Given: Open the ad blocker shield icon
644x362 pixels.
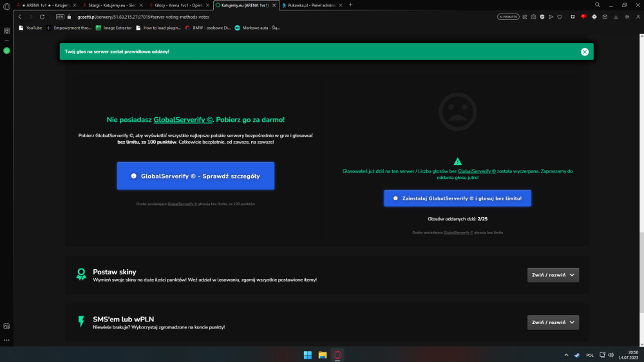Looking at the screenshot, I should tap(542, 17).
